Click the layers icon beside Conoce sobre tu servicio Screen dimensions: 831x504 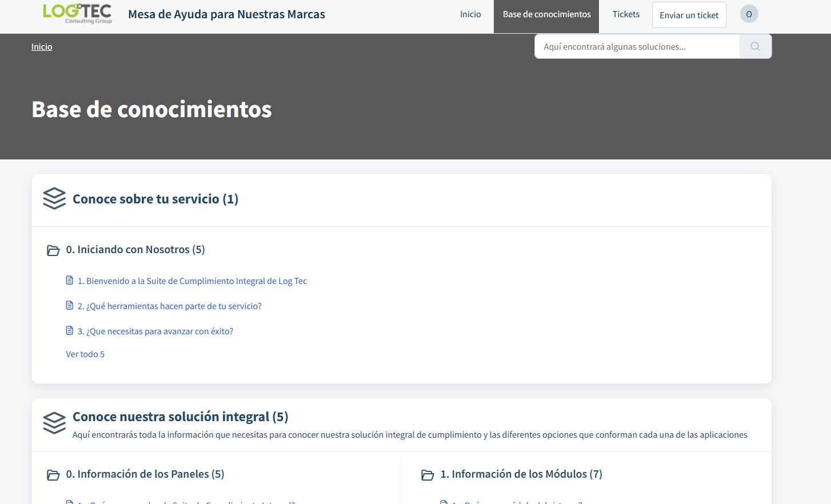point(54,199)
